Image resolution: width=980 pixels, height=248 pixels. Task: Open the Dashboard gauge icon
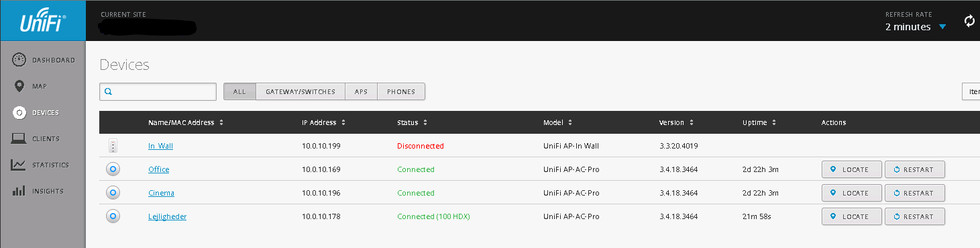coord(19,60)
